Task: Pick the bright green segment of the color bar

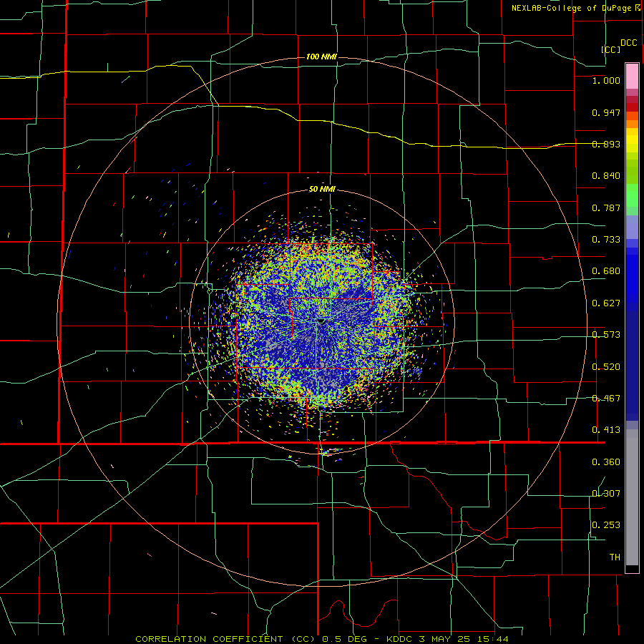Action: click(x=632, y=195)
